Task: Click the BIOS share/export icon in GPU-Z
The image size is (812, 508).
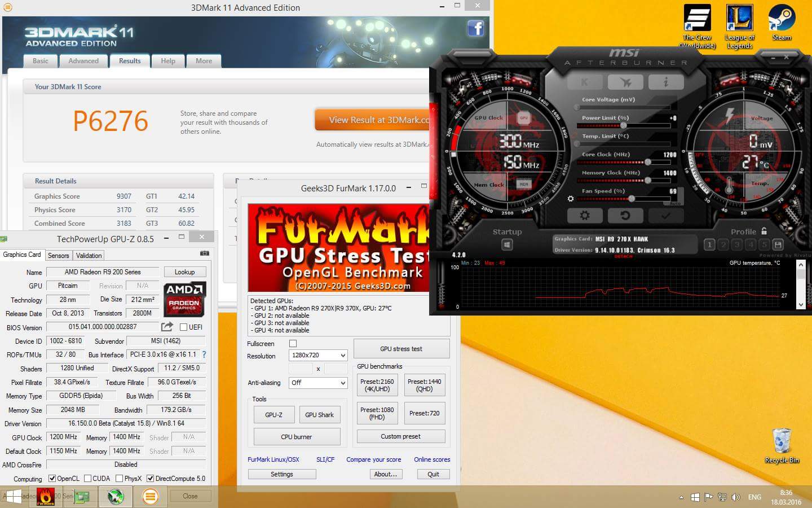Action: (x=167, y=326)
